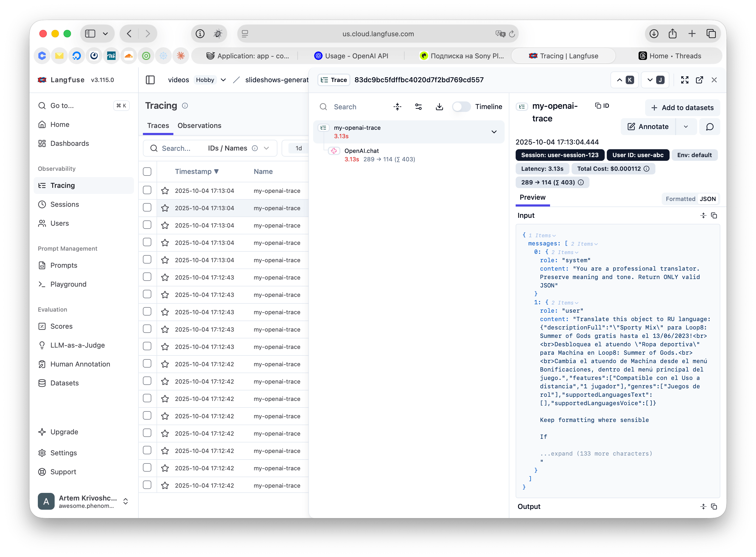The height and width of the screenshot is (557, 756).
Task: Click Add to datasets button
Action: click(x=682, y=107)
